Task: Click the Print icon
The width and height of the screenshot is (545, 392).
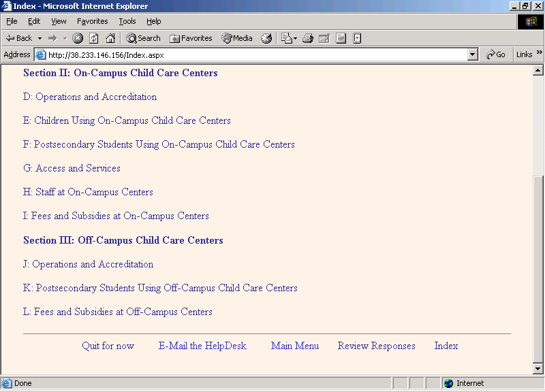Action: pos(308,38)
